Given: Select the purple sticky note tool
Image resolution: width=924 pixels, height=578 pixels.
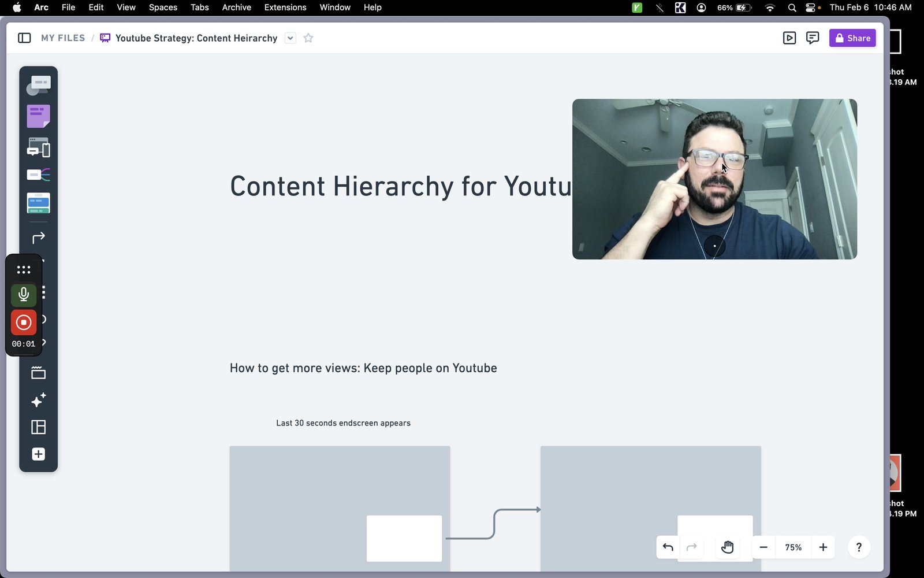Looking at the screenshot, I should [x=38, y=116].
